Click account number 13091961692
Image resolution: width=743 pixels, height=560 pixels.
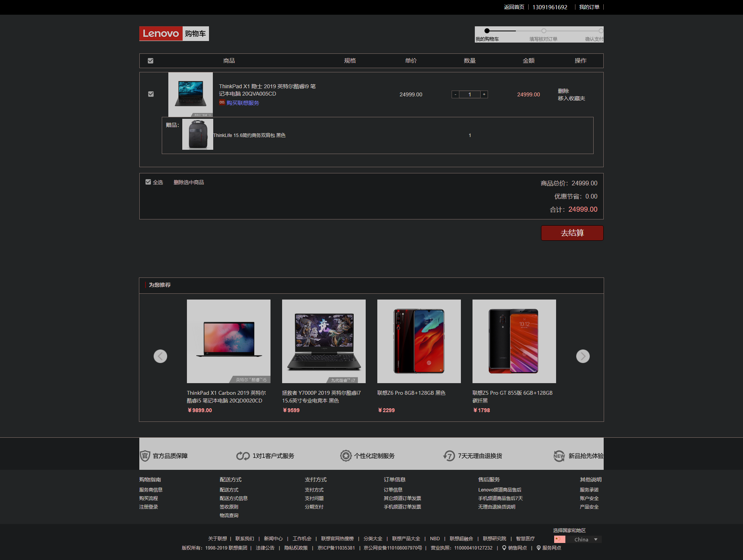click(550, 7)
